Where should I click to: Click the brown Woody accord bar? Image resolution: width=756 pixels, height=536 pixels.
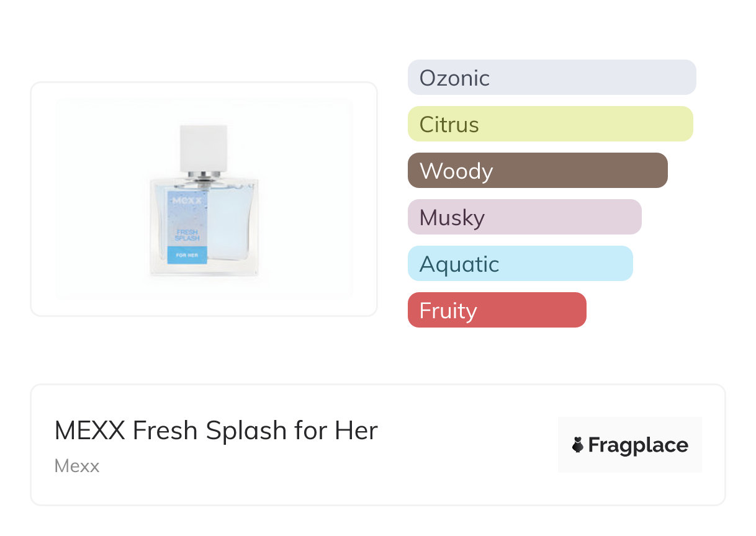pyautogui.click(x=538, y=171)
